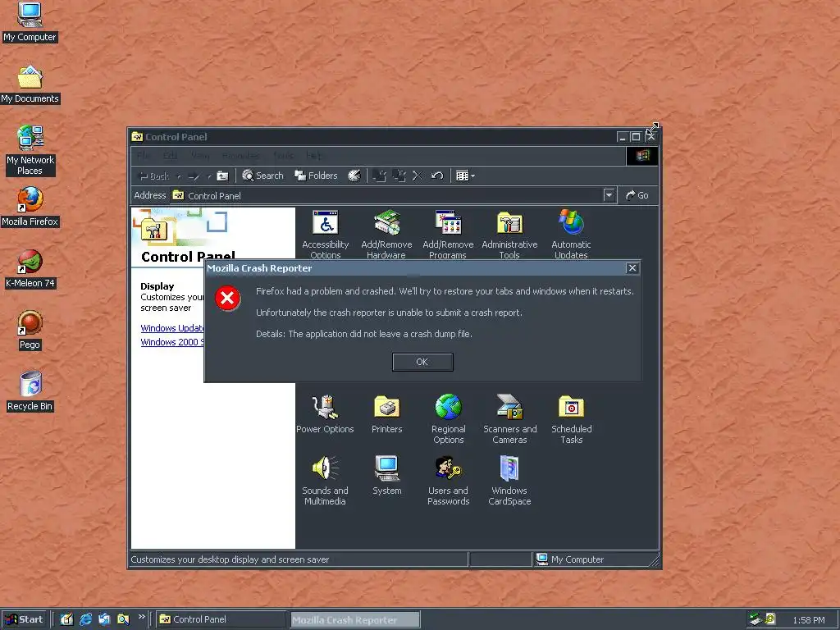The width and height of the screenshot is (840, 630).
Task: Click the Search toolbar button
Action: tap(262, 176)
